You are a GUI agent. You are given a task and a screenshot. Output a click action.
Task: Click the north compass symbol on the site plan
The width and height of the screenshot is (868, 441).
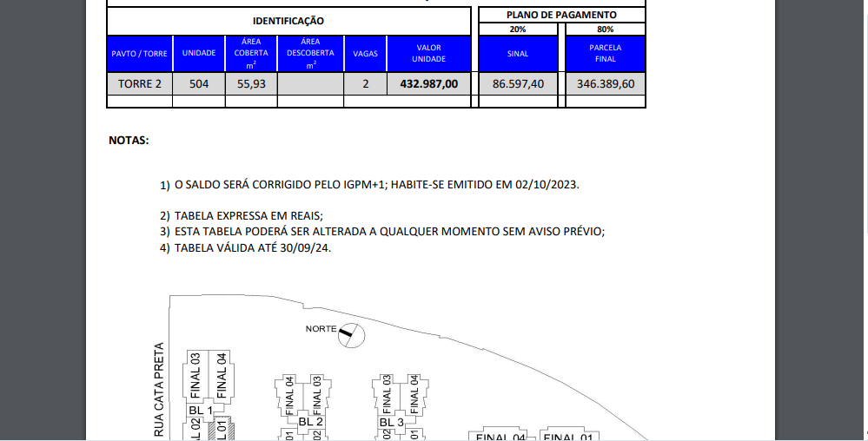tap(352, 335)
